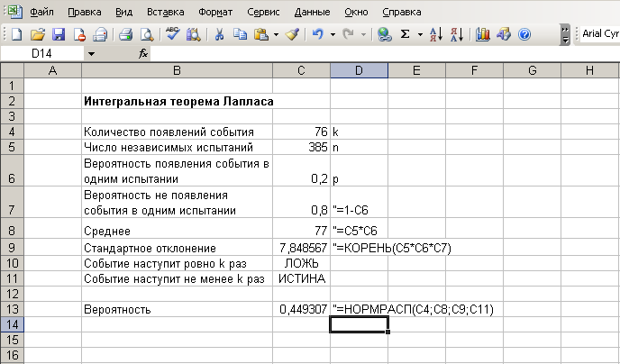Select cell containing ИСТИНА
The width and height of the screenshot is (620, 364).
click(301, 278)
